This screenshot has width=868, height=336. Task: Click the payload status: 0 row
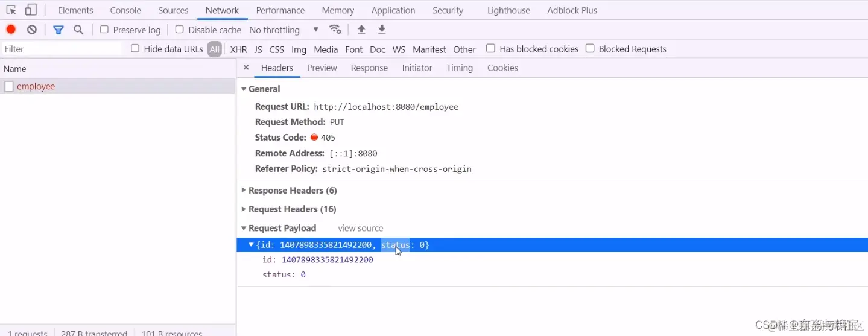point(284,274)
